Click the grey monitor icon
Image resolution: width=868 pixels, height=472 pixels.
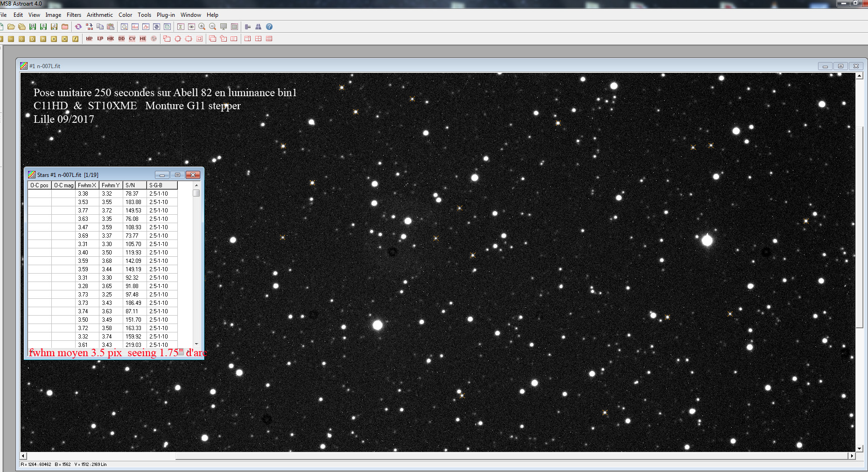[x=224, y=27]
